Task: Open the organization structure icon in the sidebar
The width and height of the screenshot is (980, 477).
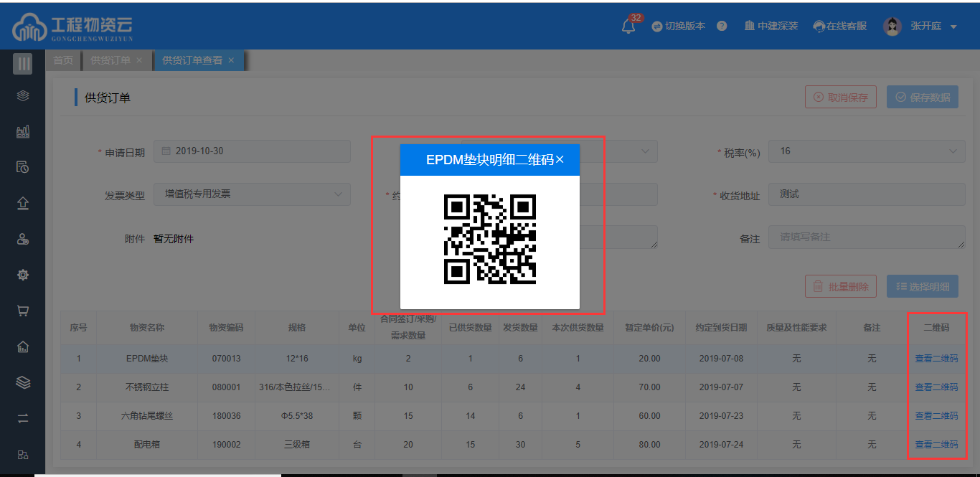Action: 23,454
